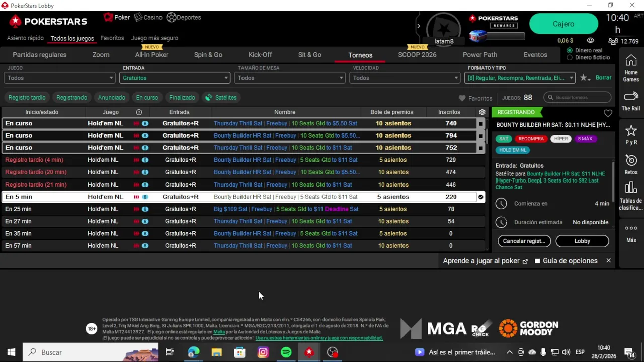The width and height of the screenshot is (644, 362).
Task: Click the Deportes ball icon in header
Action: pos(171,17)
